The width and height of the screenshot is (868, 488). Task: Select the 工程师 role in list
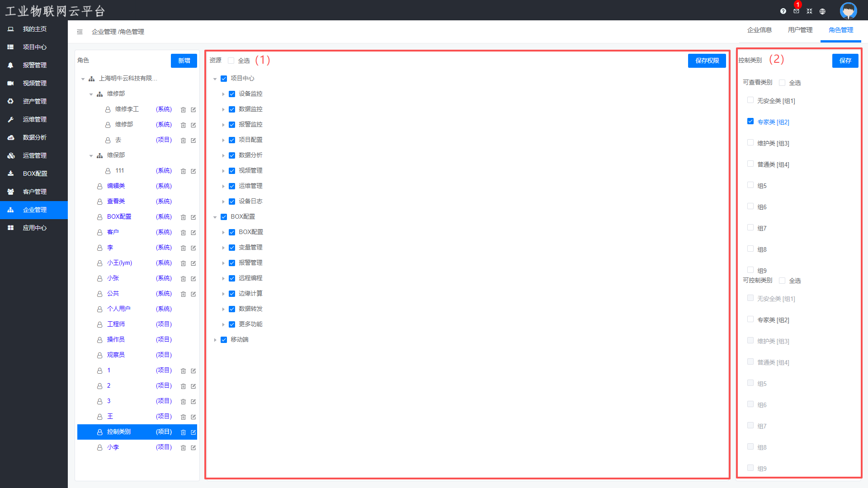(x=116, y=324)
